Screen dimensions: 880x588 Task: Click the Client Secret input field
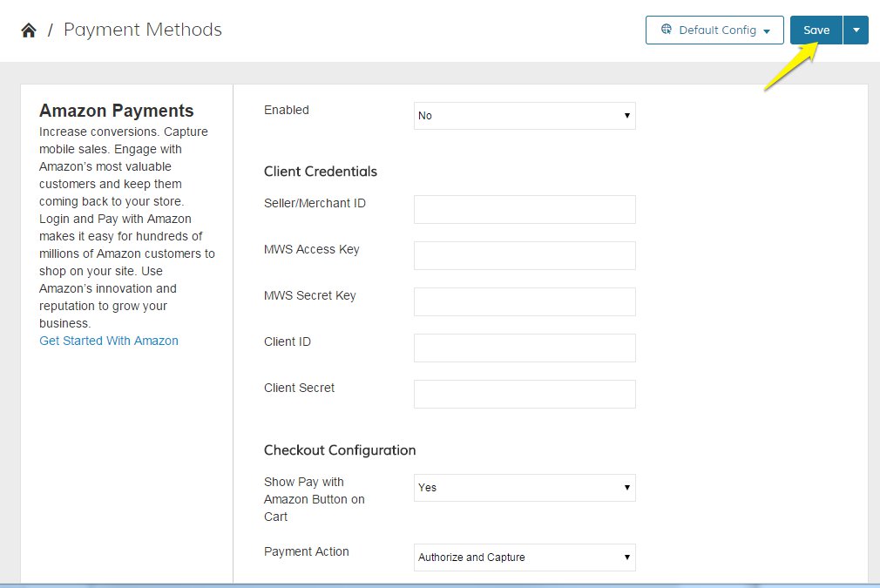tap(525, 394)
